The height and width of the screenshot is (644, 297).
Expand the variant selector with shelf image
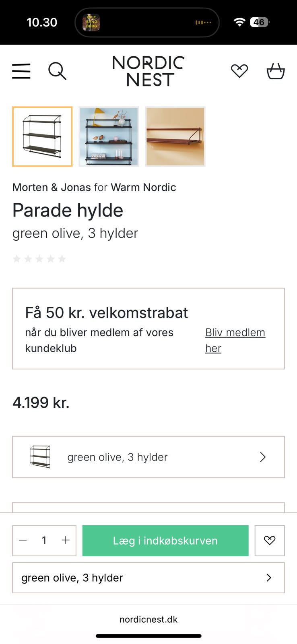(x=148, y=457)
